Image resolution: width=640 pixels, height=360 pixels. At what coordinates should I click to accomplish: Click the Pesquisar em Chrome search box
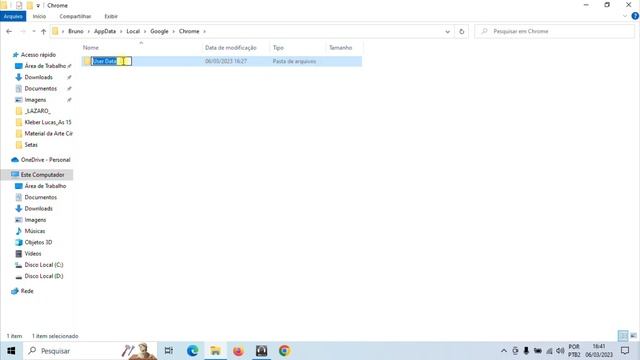coord(554,31)
